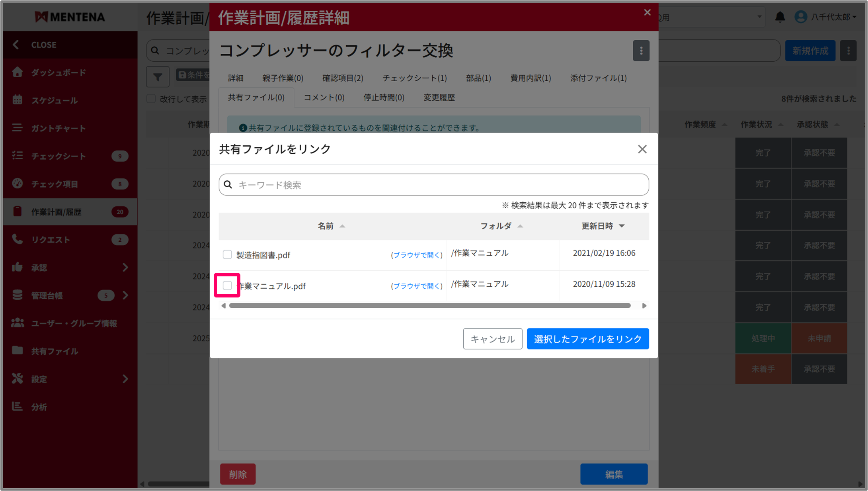The width and height of the screenshot is (868, 491).
Task: Check the 作業マニュアル.pdf checkbox
Action: point(227,286)
